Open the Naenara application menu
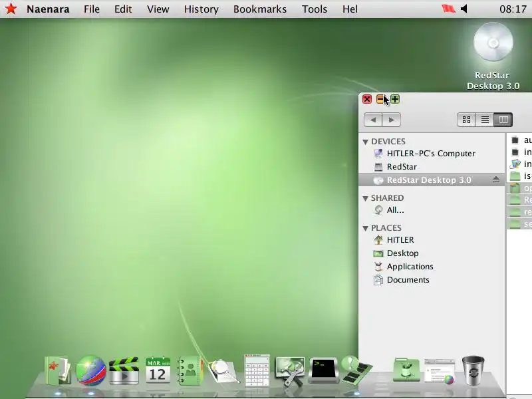Image resolution: width=532 pixels, height=399 pixels. coord(48,9)
